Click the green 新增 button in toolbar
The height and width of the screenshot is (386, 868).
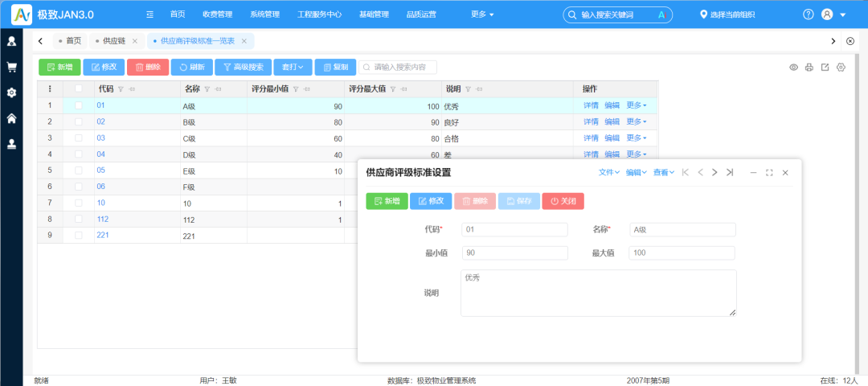[59, 68]
